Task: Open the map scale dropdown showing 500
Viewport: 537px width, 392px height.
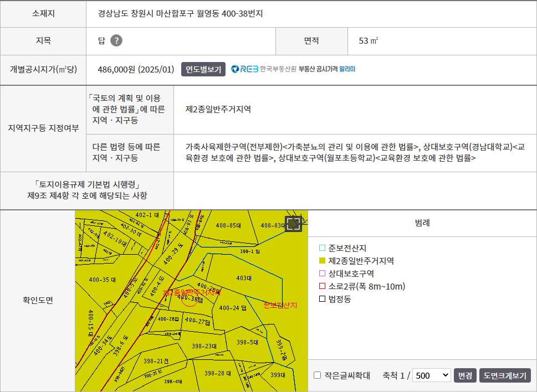Action: pyautogui.click(x=432, y=375)
